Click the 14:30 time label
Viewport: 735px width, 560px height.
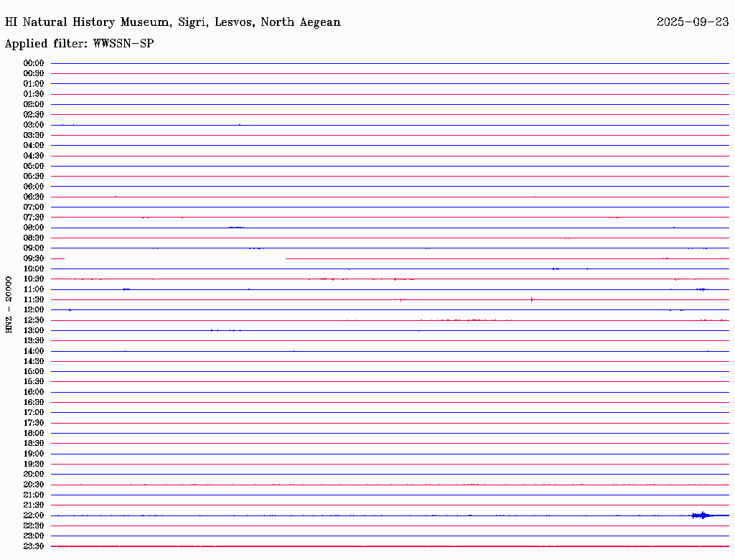tap(34, 362)
